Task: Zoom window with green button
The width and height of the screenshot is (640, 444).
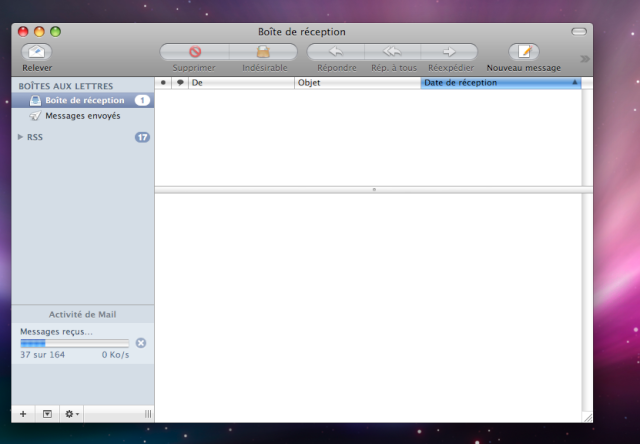Action: tap(56, 31)
